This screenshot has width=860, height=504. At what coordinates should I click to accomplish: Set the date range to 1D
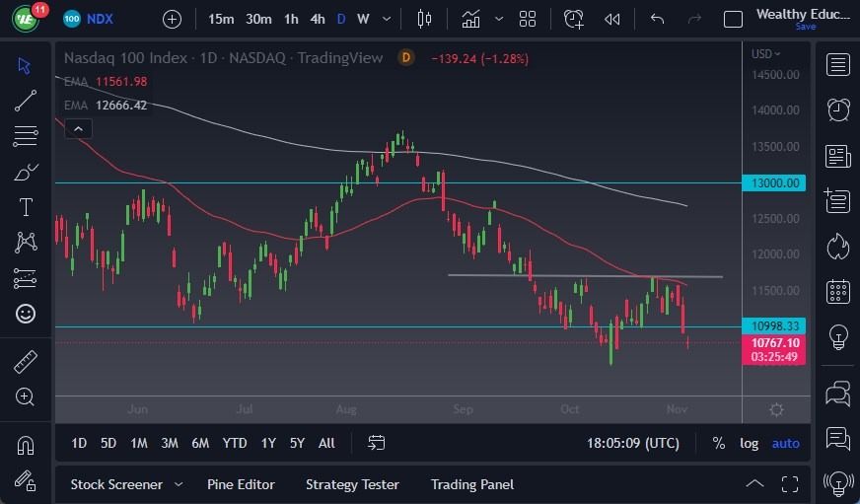(x=79, y=443)
